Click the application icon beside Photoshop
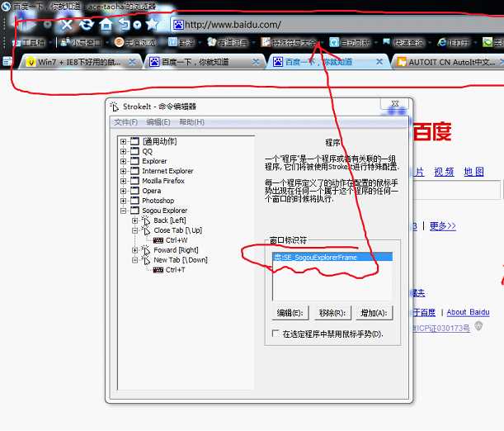 [x=134, y=201]
